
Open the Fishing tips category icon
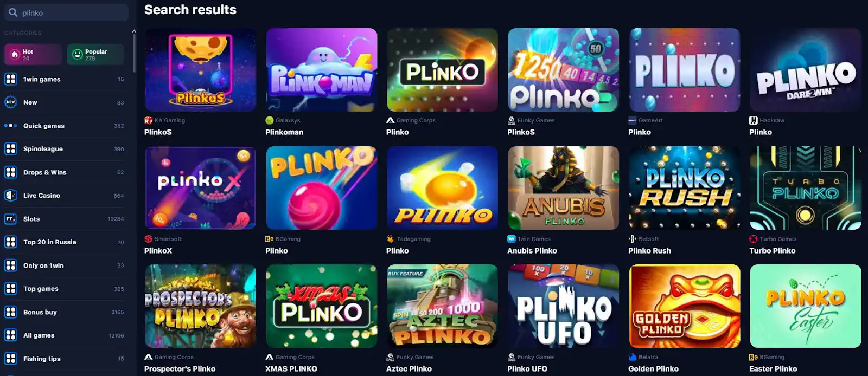10,359
